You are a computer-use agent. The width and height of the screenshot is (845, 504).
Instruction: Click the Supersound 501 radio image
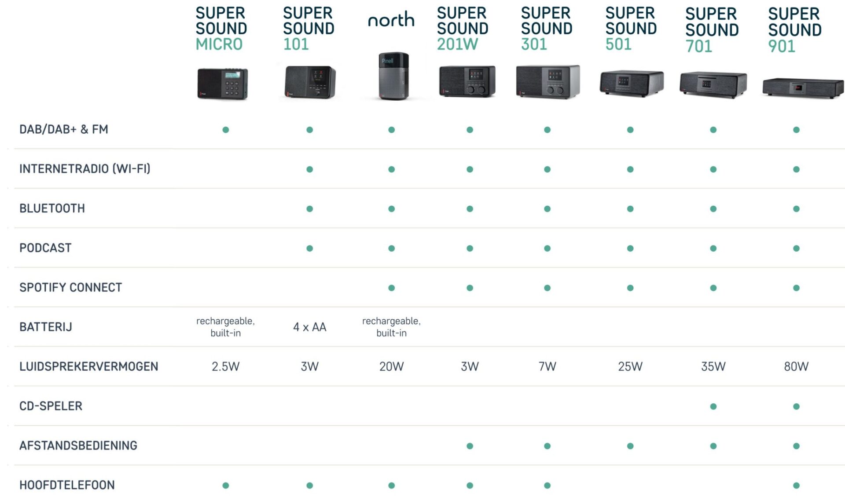click(631, 83)
